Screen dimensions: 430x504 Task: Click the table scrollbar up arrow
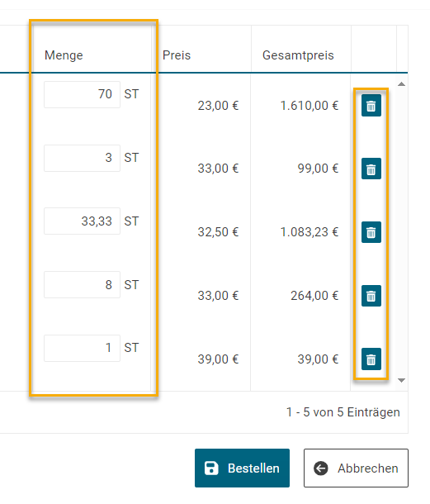401,84
